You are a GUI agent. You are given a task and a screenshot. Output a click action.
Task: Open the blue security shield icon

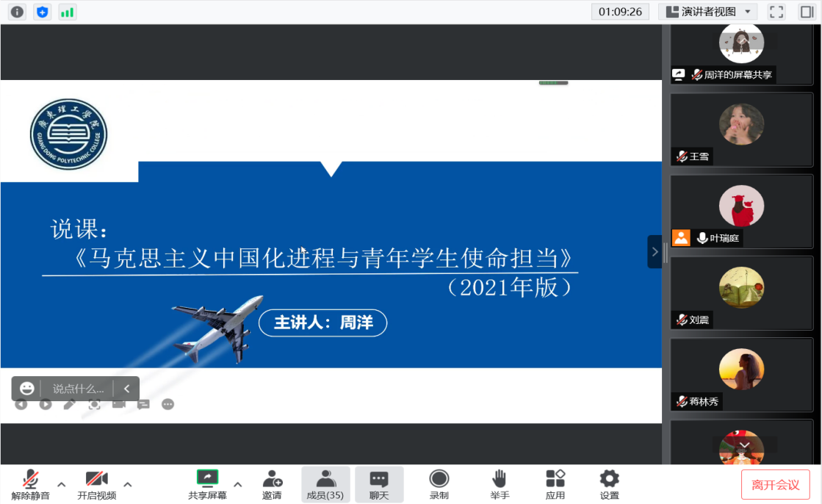coord(42,12)
